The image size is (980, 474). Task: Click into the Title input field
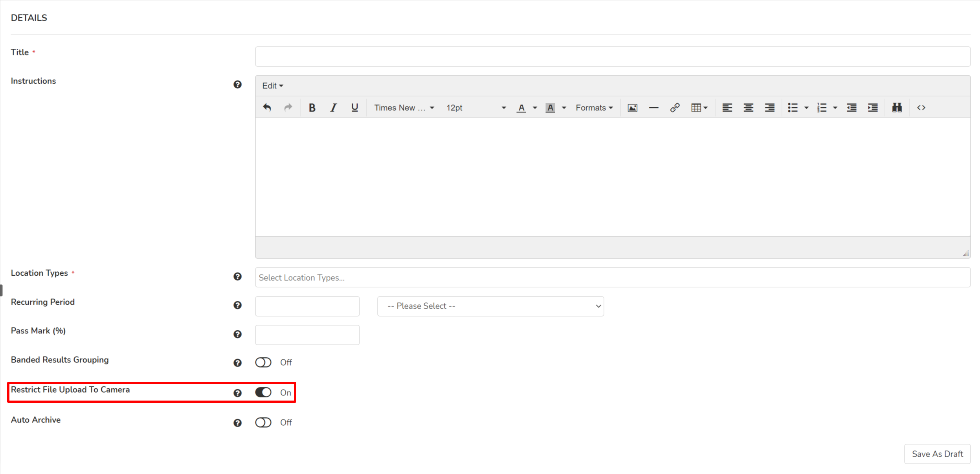coord(612,57)
